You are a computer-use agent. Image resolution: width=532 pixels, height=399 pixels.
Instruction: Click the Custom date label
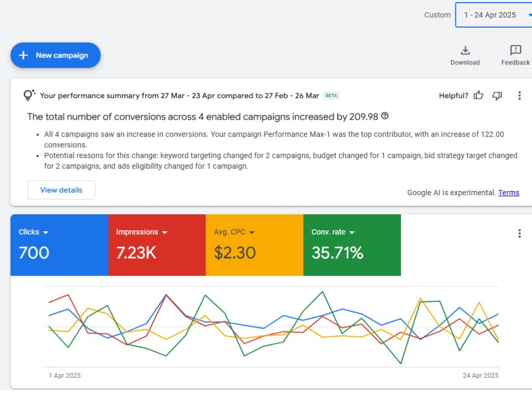pyautogui.click(x=437, y=15)
